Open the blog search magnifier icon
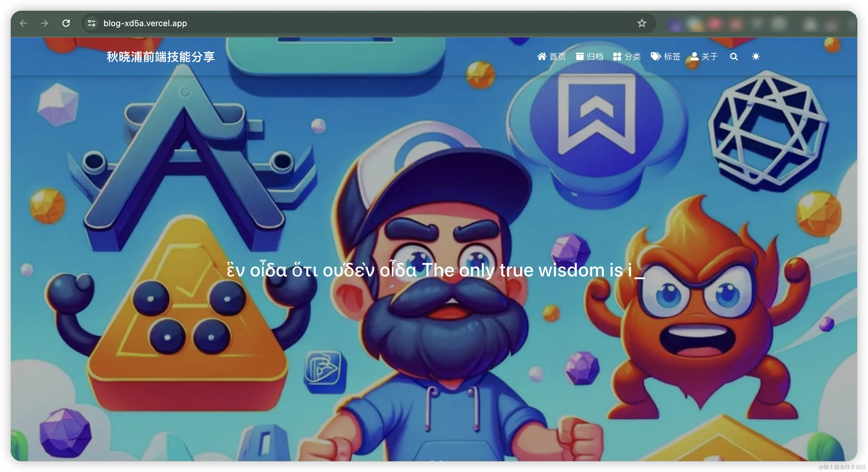 coord(734,56)
